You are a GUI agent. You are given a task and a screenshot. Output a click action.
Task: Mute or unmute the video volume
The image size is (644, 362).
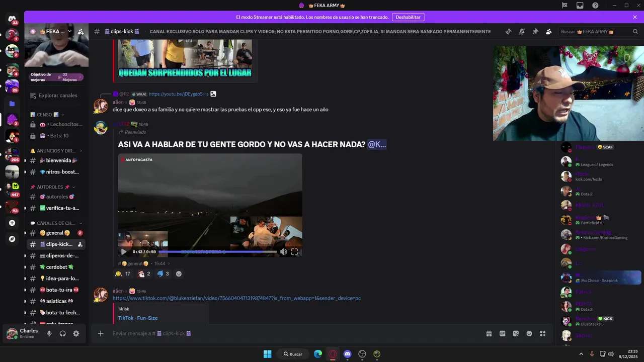284,252
